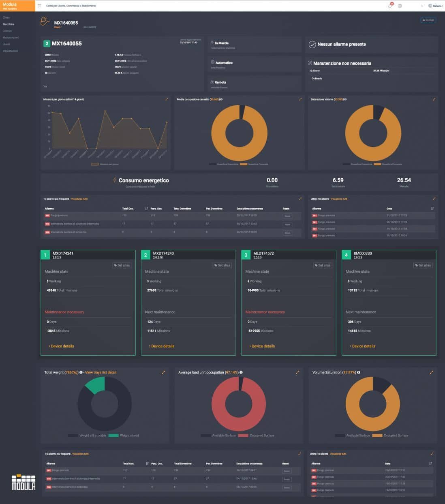Click the Clienti breadcrumb under MX1640055 title

pos(57,27)
